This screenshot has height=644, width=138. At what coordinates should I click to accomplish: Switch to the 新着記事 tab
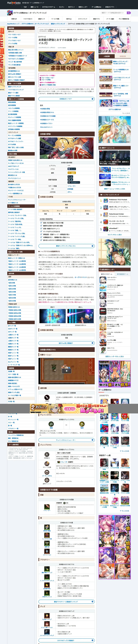click(x=123, y=56)
